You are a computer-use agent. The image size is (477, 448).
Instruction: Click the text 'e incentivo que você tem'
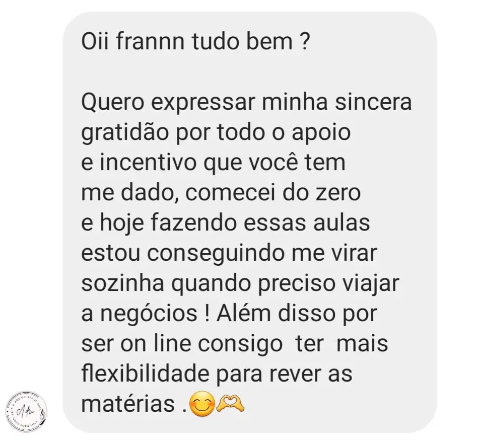pyautogui.click(x=213, y=163)
